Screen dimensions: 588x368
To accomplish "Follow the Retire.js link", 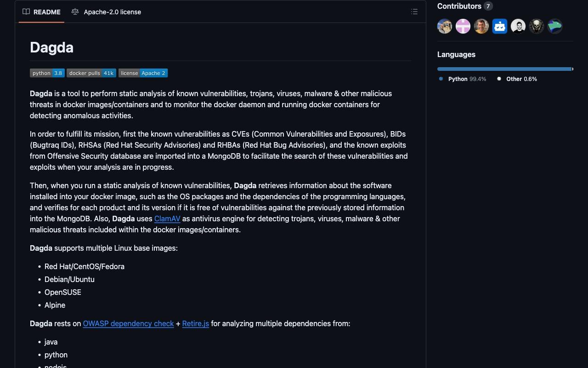I will tap(196, 323).
